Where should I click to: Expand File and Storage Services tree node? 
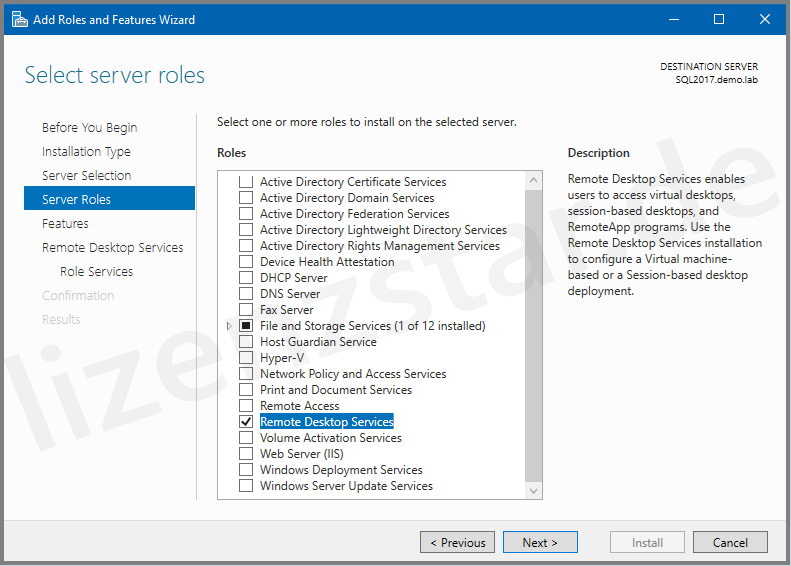(229, 326)
